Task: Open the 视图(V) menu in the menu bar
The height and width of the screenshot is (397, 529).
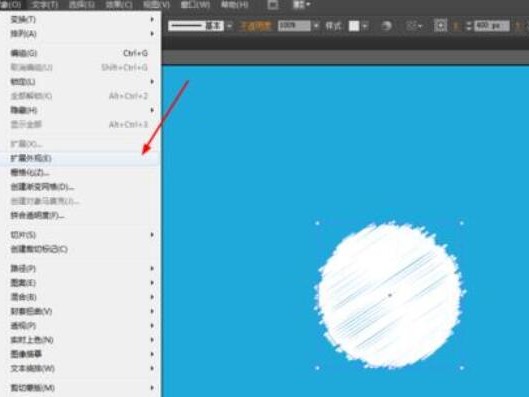Action: [157, 5]
